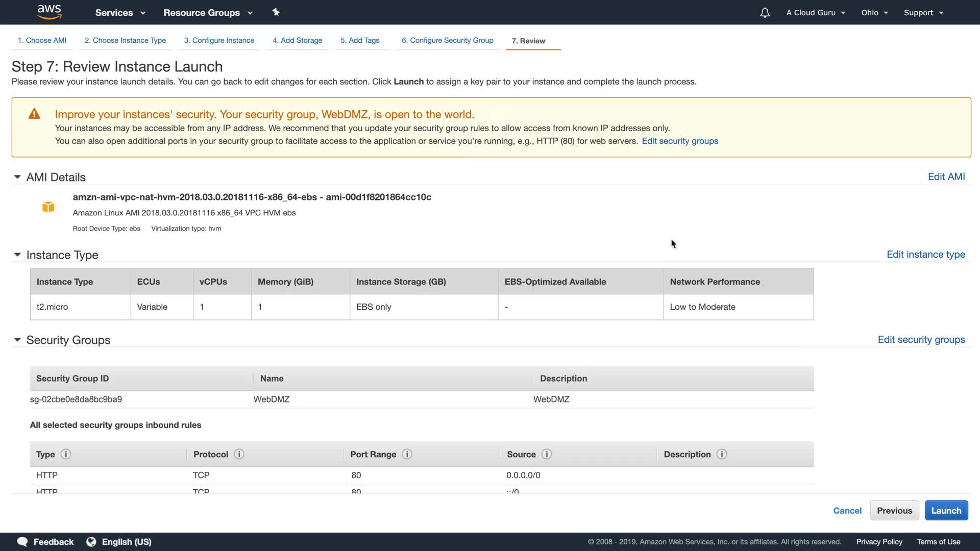Collapse the Security Groups section
This screenshot has width=980, height=551.
[x=17, y=340]
